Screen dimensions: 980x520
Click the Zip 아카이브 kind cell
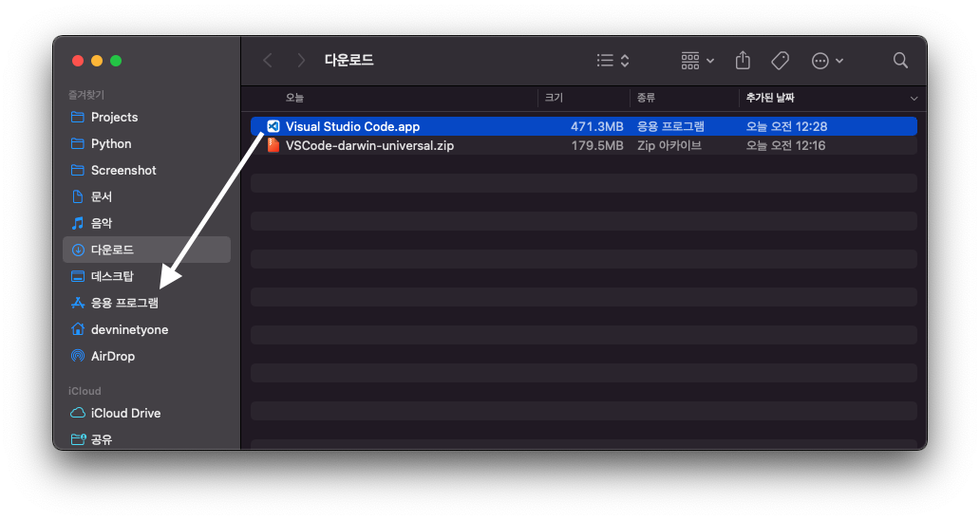pyautogui.click(x=669, y=145)
